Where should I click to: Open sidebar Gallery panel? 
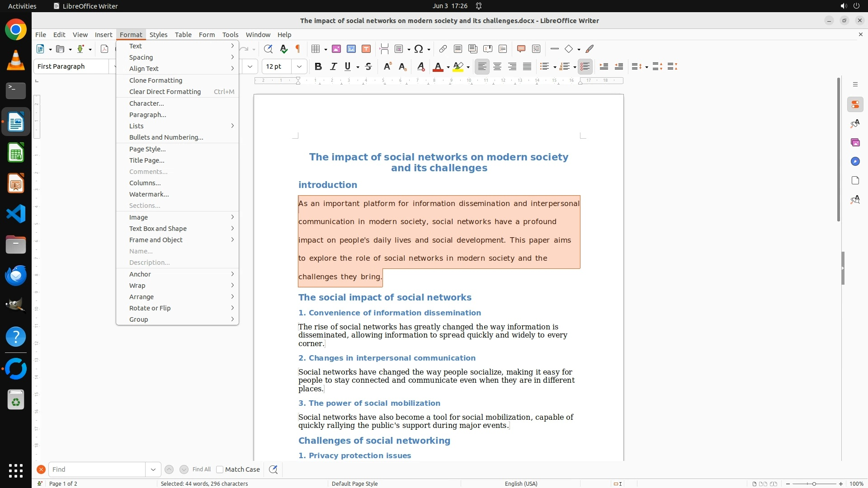[x=855, y=142]
